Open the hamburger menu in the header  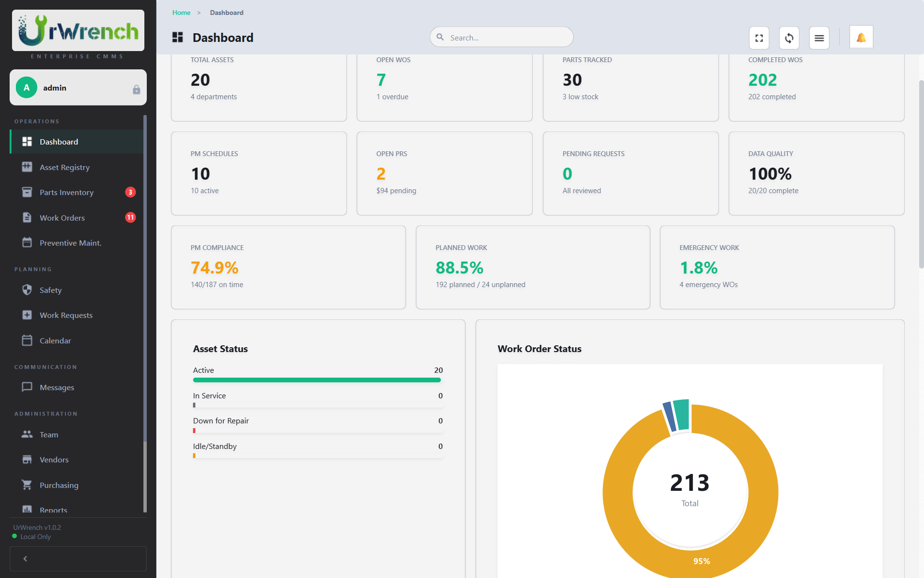pyautogui.click(x=819, y=38)
